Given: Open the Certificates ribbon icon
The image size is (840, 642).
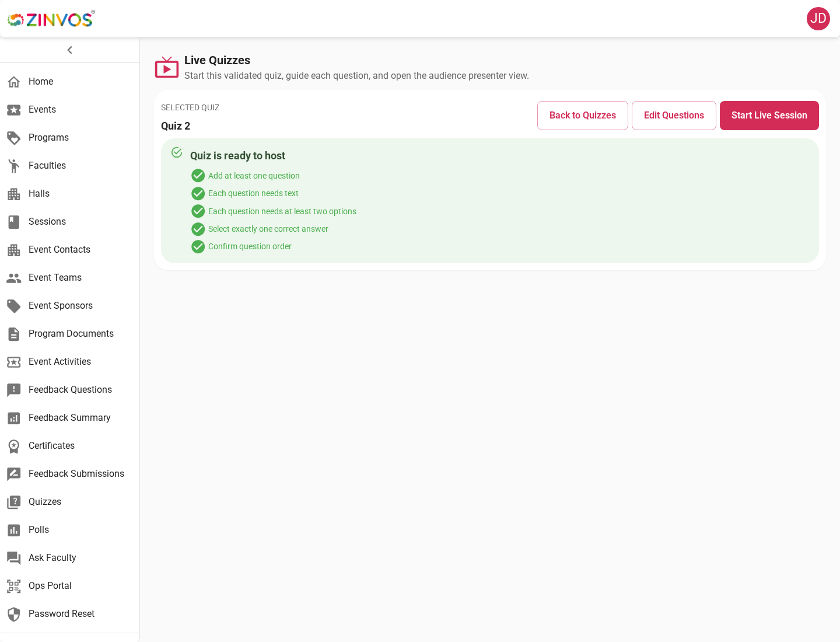Looking at the screenshot, I should 14,446.
